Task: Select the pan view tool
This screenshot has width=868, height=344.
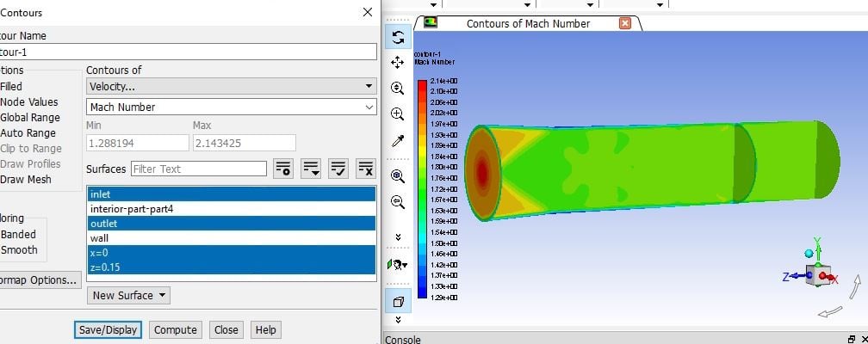Action: click(x=398, y=63)
